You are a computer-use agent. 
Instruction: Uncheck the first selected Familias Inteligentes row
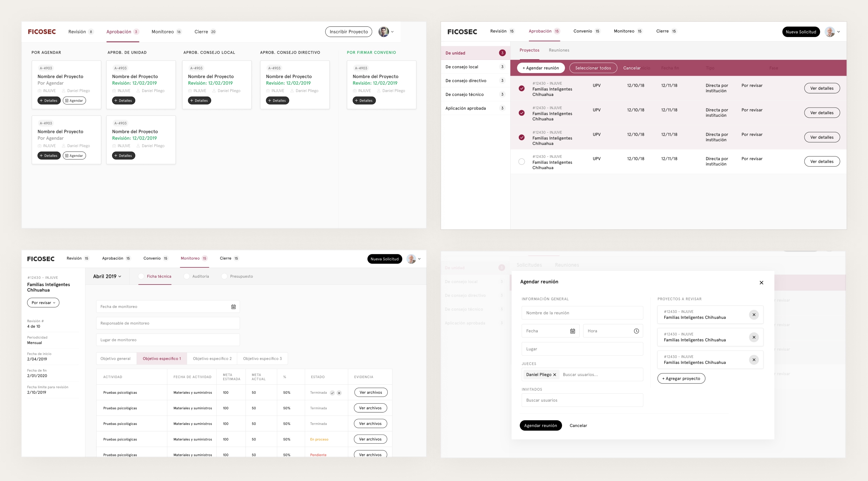[x=522, y=88]
